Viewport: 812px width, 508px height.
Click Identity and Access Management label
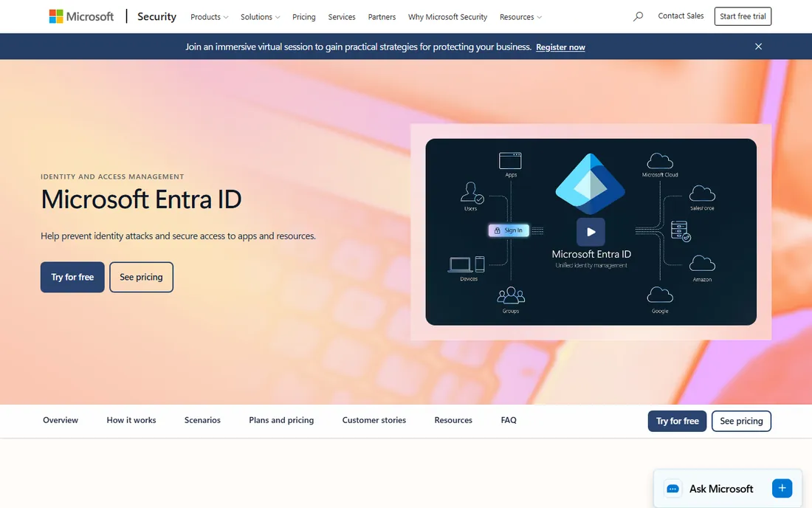coord(112,176)
